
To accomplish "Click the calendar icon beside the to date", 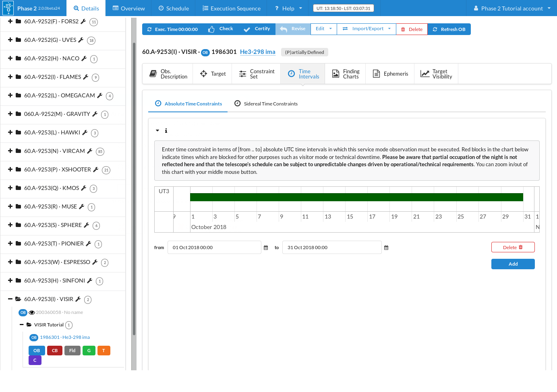I will (x=386, y=248).
